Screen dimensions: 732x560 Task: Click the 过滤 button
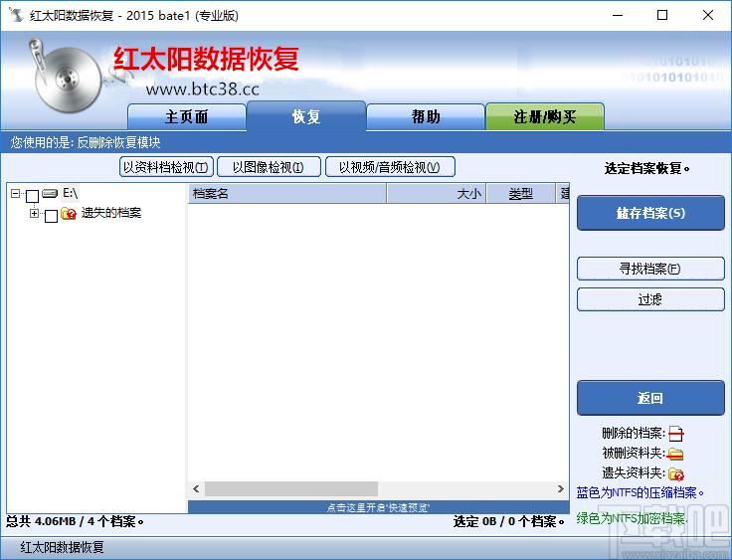[650, 299]
